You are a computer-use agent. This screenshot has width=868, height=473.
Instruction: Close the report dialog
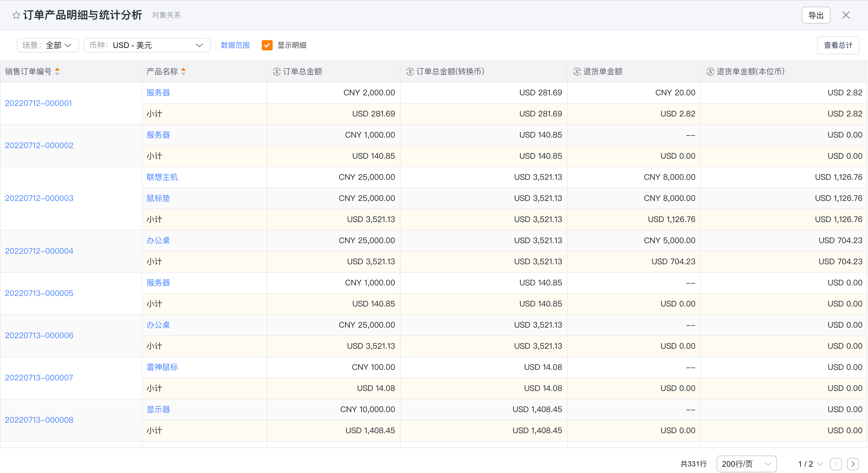[846, 15]
